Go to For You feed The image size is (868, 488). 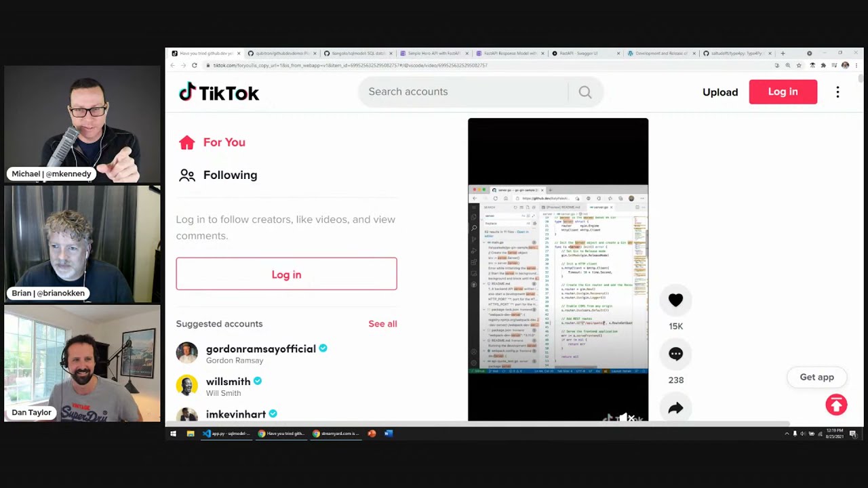212,142
